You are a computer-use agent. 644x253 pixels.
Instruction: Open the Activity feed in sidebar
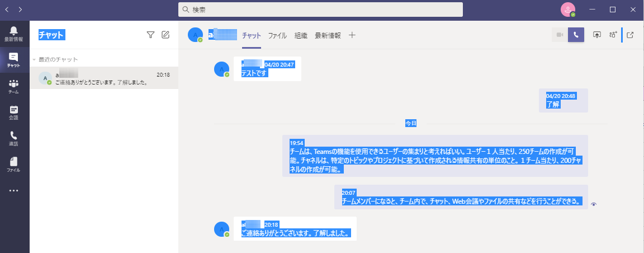click(x=13, y=34)
